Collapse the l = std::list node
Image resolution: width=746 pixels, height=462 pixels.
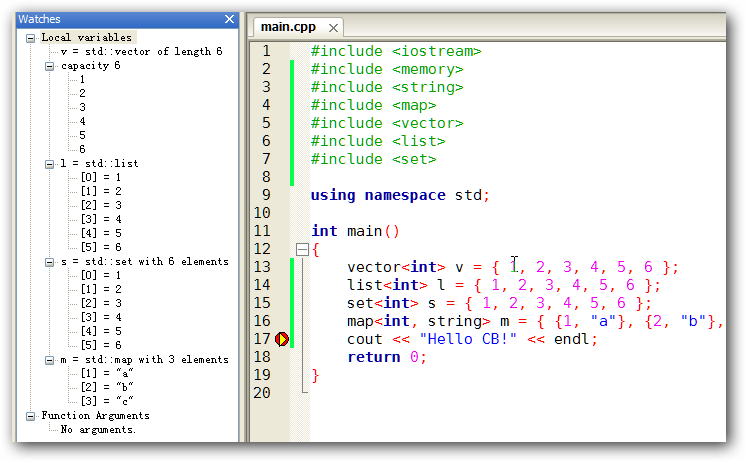pyautogui.click(x=49, y=164)
